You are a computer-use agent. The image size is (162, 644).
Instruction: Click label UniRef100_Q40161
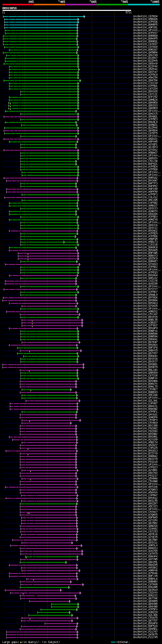coord(145,415)
